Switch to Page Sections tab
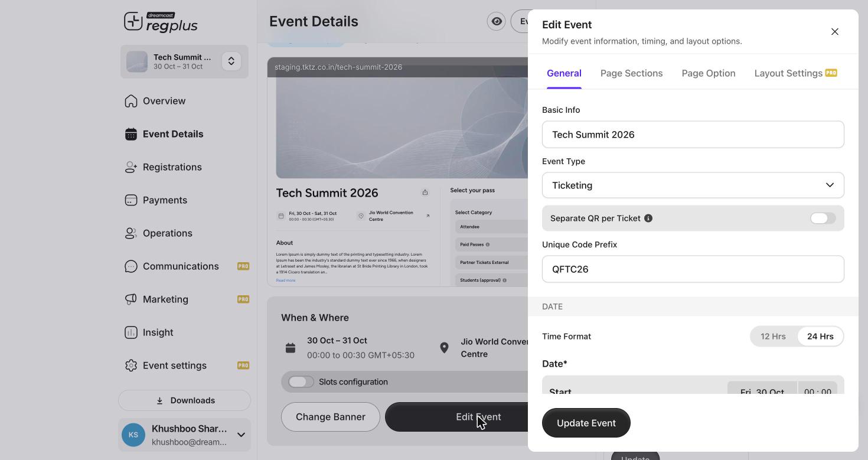 coord(631,73)
